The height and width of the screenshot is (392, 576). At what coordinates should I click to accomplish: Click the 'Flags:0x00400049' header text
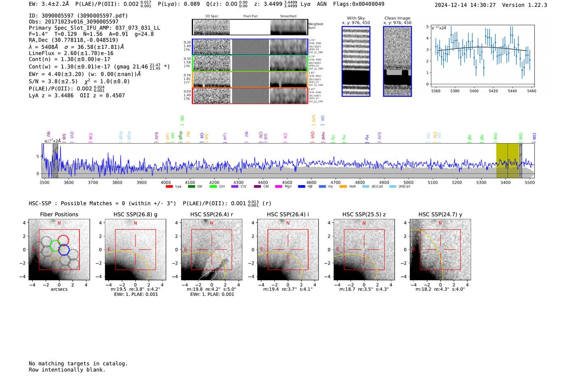point(359,4)
